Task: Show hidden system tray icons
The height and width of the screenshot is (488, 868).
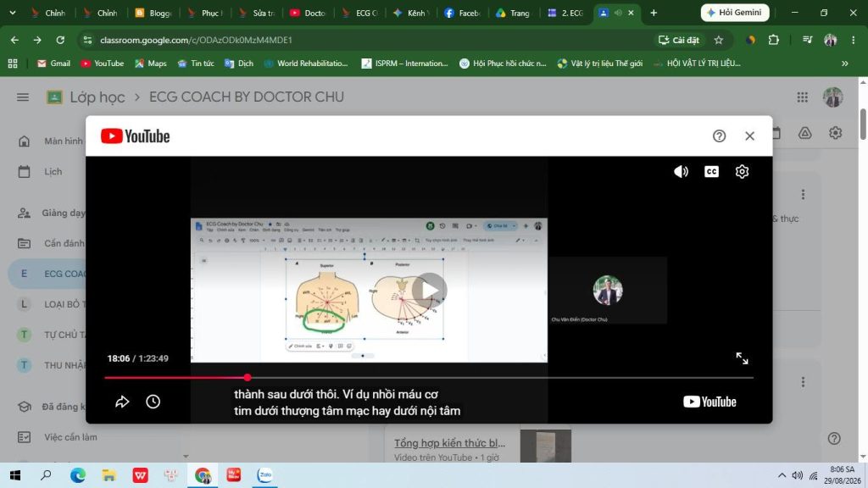Action: (782, 475)
